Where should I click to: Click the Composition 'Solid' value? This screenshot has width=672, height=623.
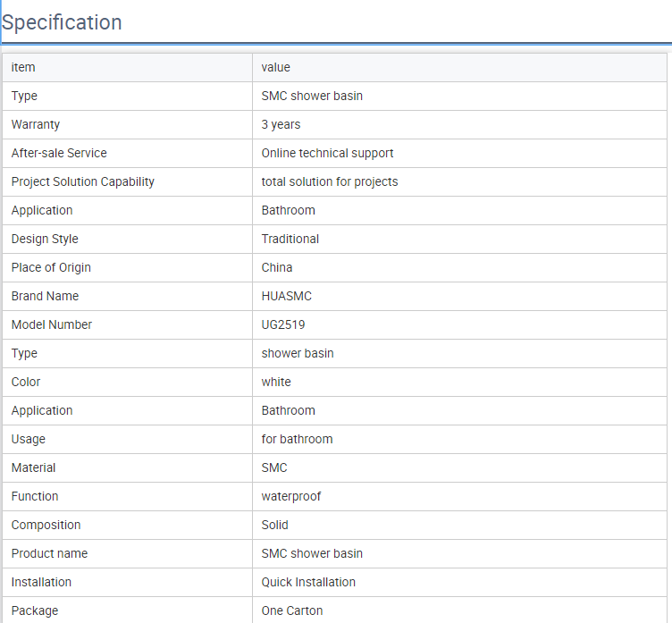274,525
